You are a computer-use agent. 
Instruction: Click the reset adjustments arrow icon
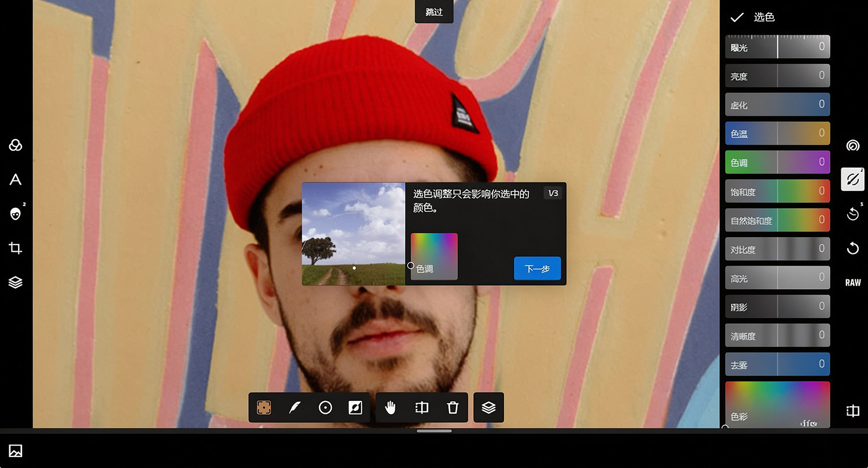[852, 248]
